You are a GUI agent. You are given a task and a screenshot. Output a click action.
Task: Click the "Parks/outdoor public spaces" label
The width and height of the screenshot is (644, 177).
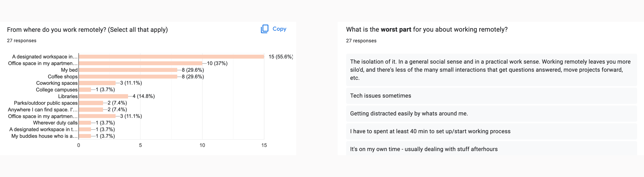tap(46, 103)
